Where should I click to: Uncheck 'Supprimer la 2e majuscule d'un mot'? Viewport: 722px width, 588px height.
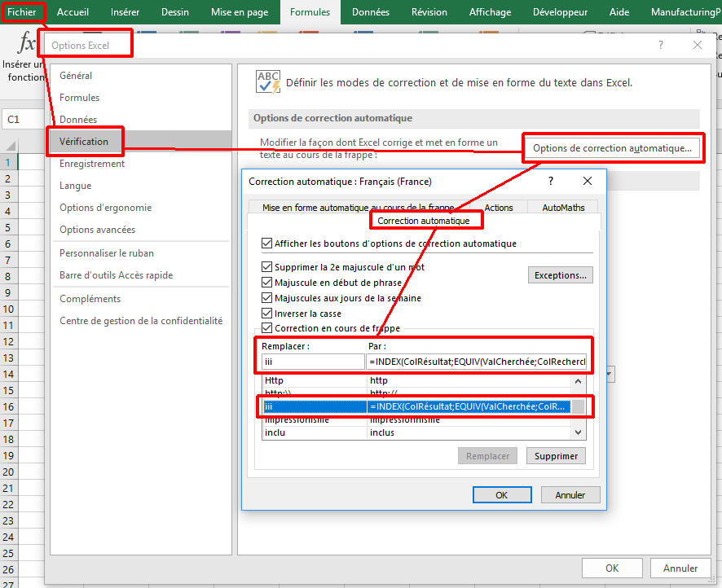point(266,267)
